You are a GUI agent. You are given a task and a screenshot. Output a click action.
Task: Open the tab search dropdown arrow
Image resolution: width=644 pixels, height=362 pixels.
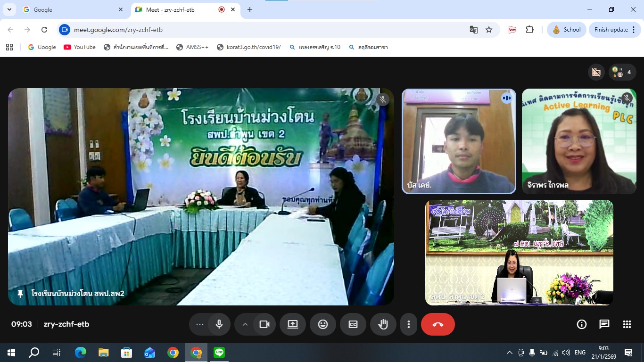tap(9, 9)
